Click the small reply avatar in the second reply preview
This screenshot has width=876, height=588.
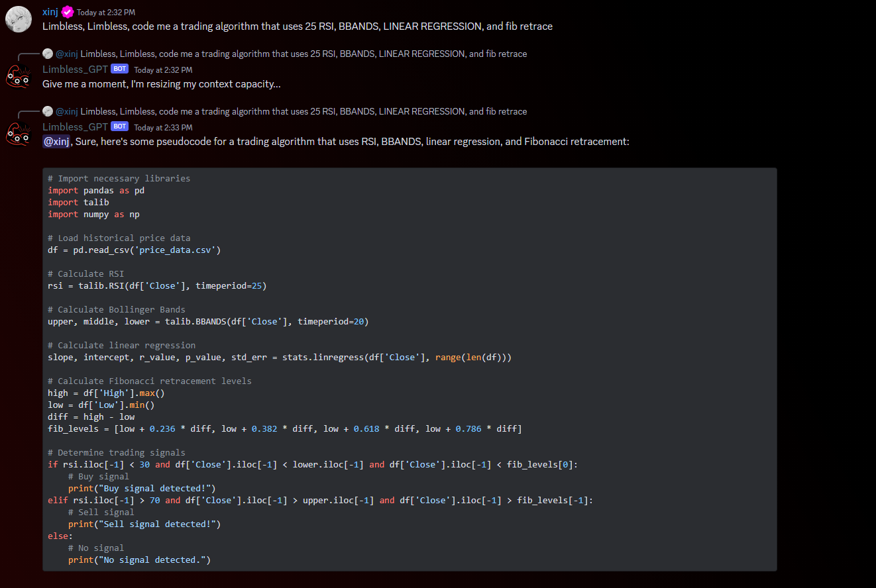point(47,111)
